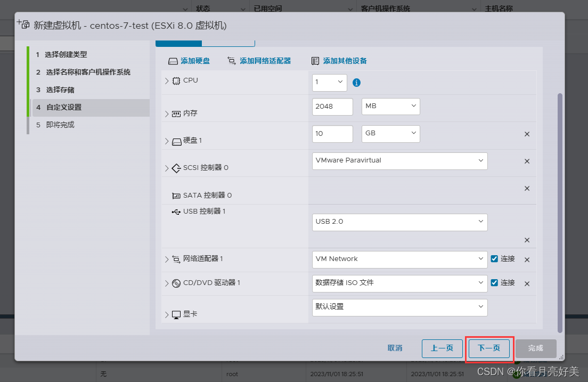Open the memory unit MB dropdown

[391, 106]
